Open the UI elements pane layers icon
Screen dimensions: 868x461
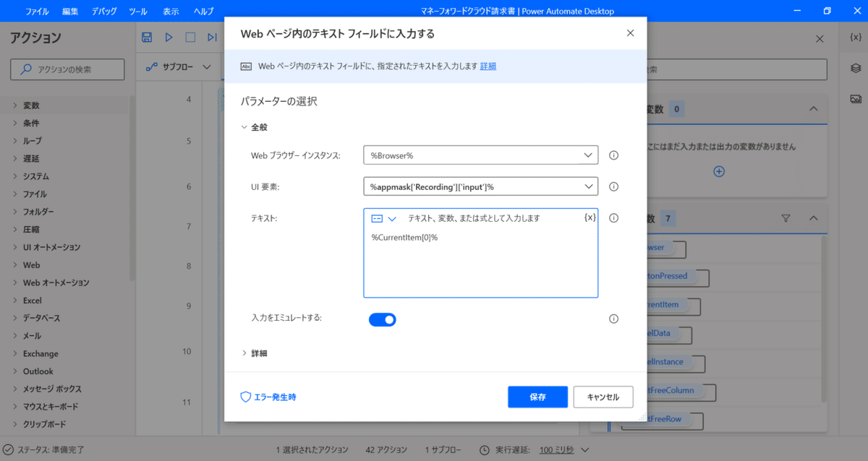click(x=856, y=69)
